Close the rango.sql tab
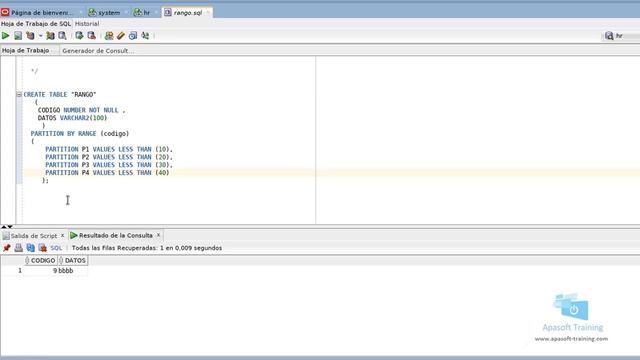The image size is (640, 360). [208, 13]
